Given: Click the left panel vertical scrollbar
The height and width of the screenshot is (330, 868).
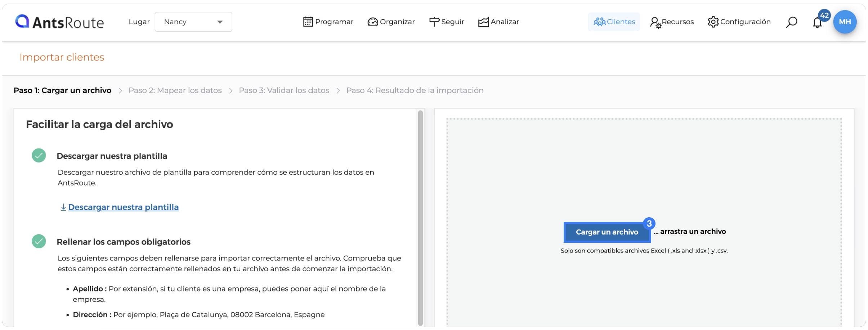Looking at the screenshot, I should coord(420,218).
